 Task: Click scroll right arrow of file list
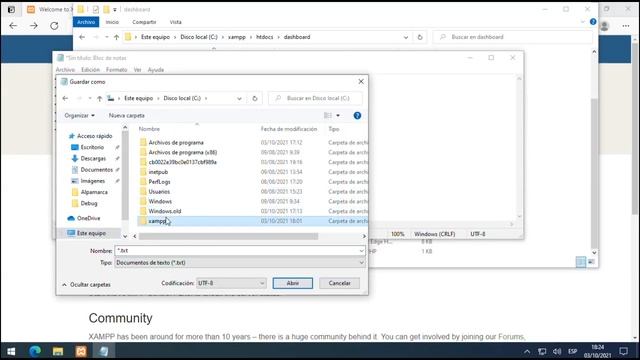pyautogui.click(x=364, y=236)
